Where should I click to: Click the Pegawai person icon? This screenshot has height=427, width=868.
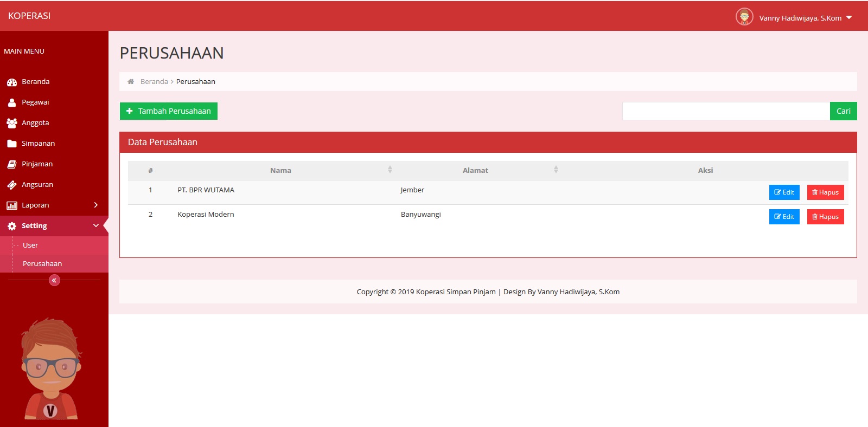coord(12,102)
